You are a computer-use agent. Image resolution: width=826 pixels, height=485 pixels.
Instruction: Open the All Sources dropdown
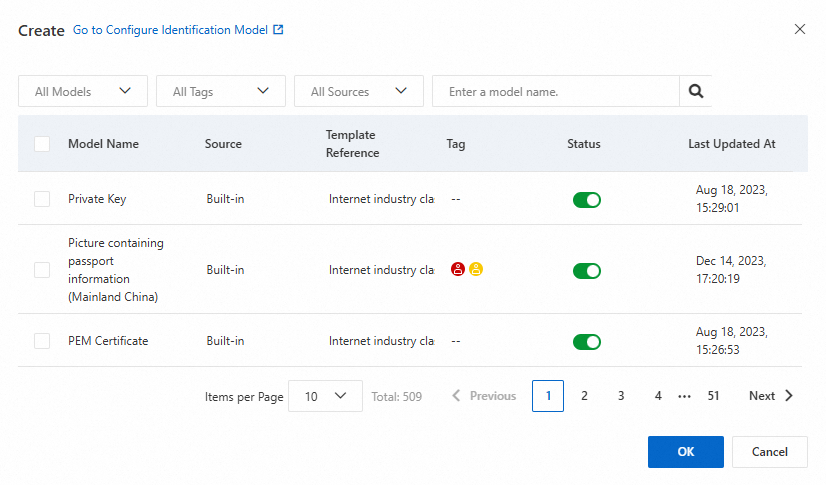click(x=359, y=91)
